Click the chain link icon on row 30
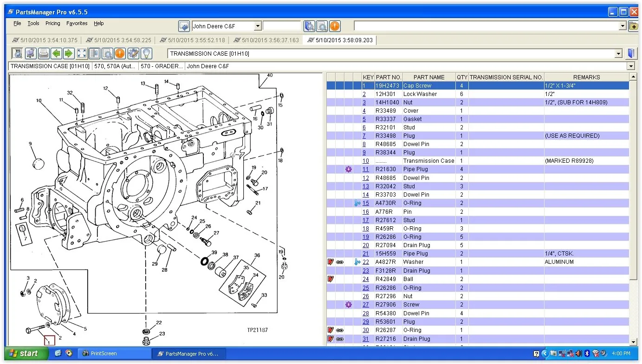 [x=339, y=330]
